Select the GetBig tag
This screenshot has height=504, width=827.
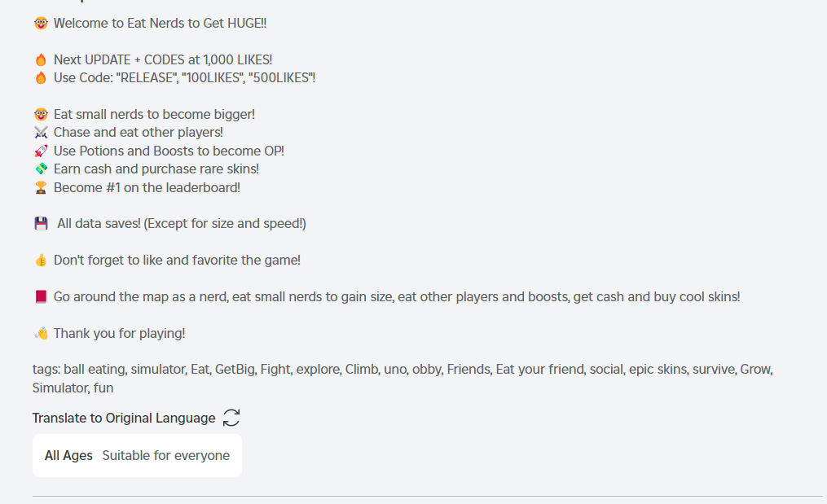234,369
